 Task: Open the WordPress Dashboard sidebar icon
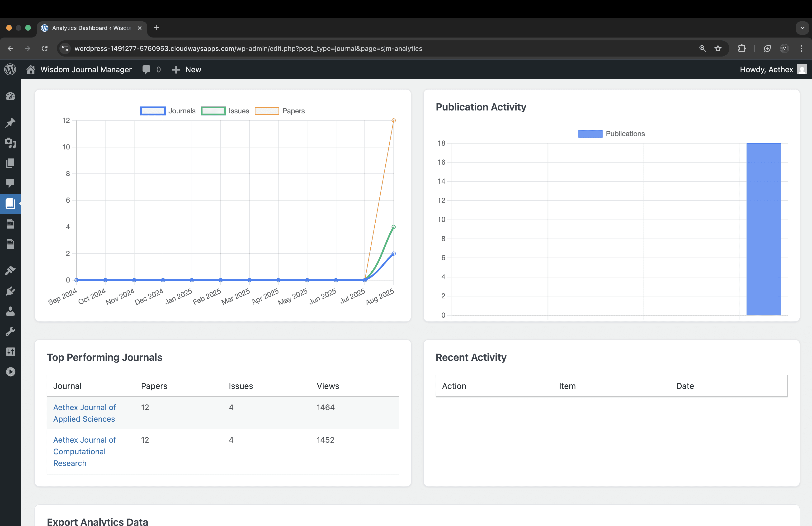point(10,96)
